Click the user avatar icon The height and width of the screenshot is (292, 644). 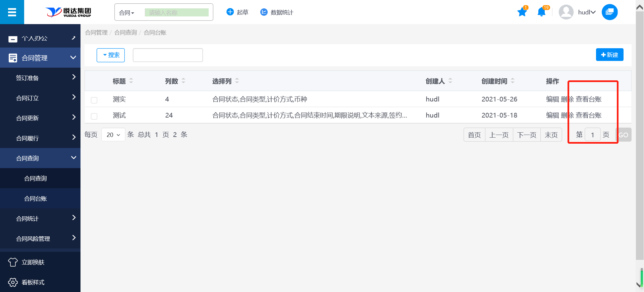point(566,12)
